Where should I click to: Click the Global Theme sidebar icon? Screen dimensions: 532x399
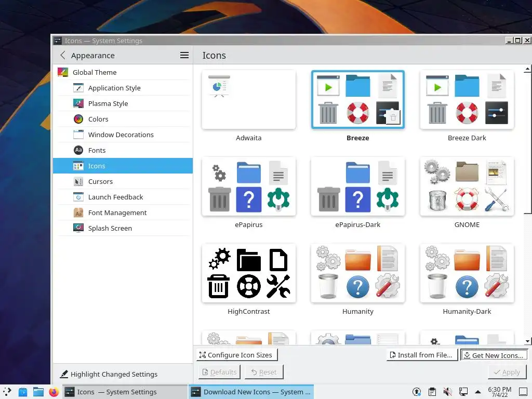(x=63, y=72)
